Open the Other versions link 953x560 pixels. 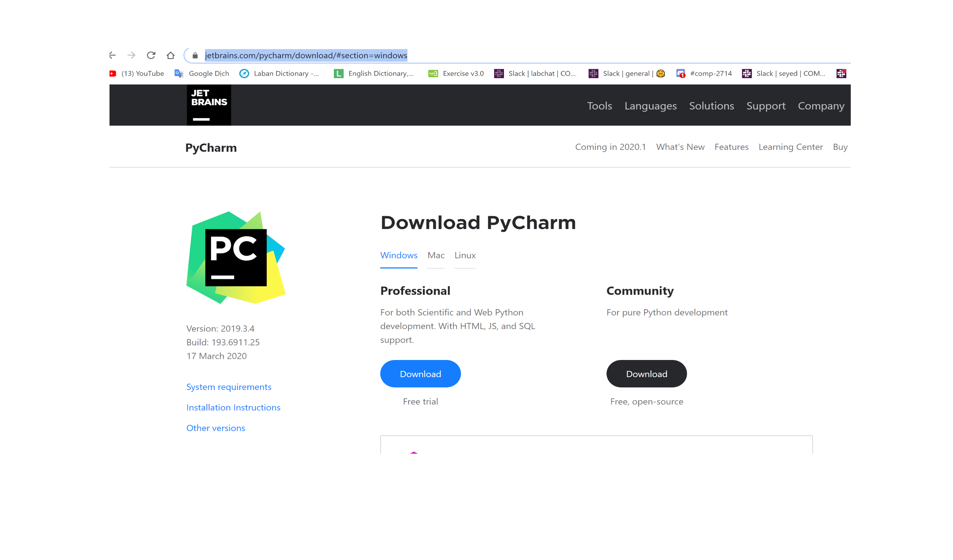(216, 428)
